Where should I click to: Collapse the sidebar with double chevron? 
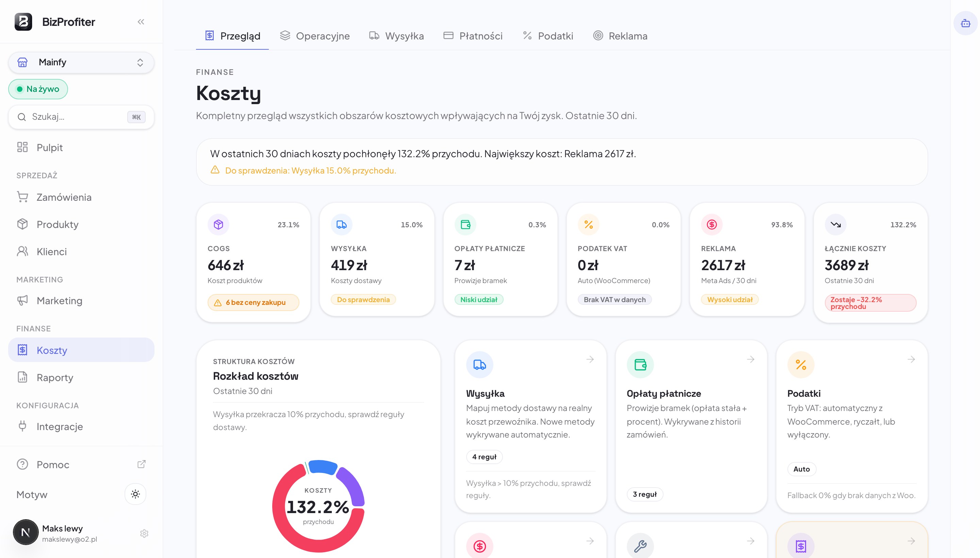141,22
